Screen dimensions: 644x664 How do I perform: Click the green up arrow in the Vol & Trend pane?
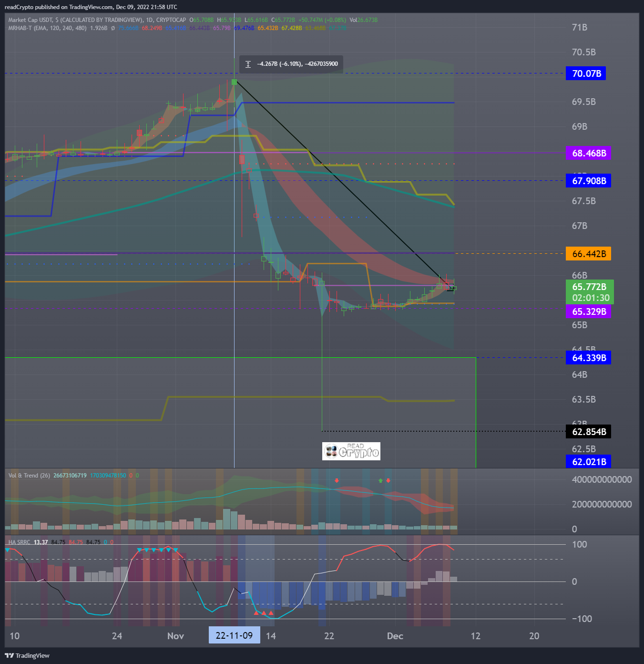380,480
